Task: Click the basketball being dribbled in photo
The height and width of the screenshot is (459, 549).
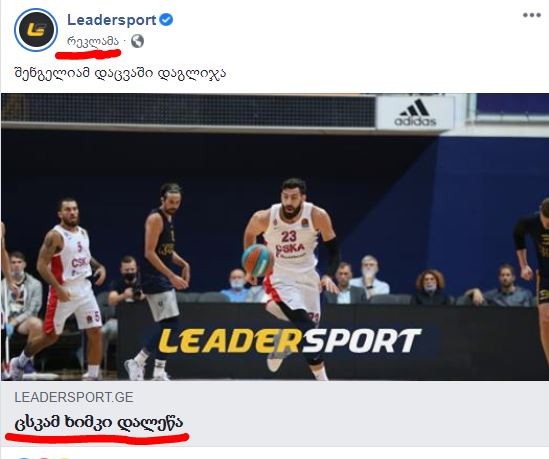Action: (257, 260)
